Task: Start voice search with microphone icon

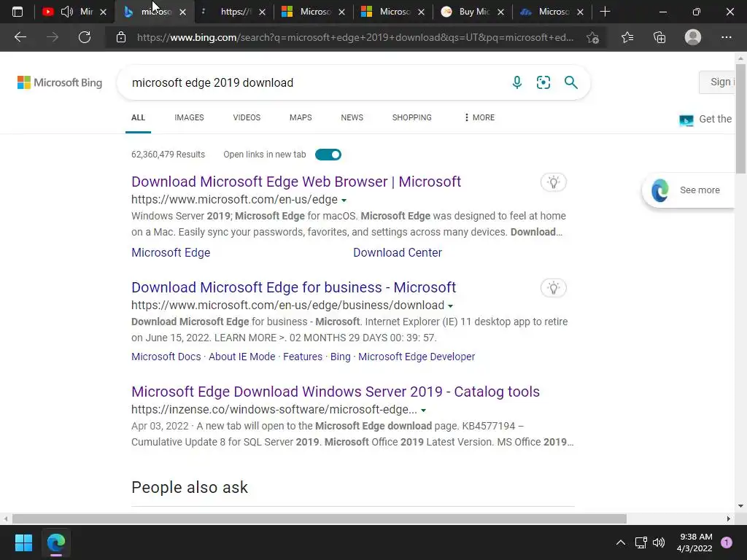Action: [517, 82]
